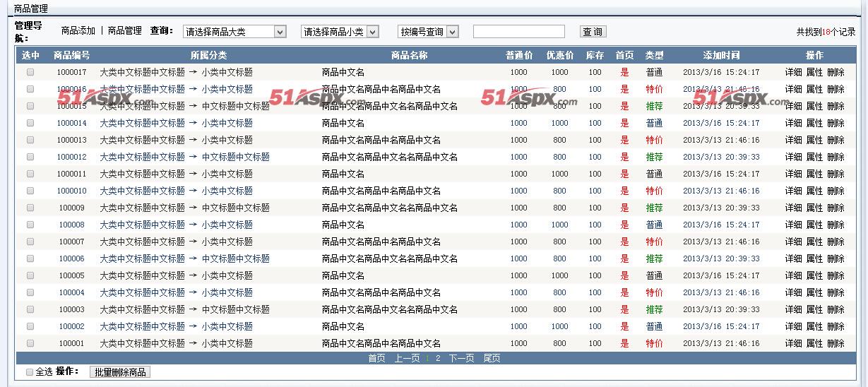Viewport: 868px width, 387px height.
Task: Click the 批量删除商品 button
Action: tap(120, 372)
